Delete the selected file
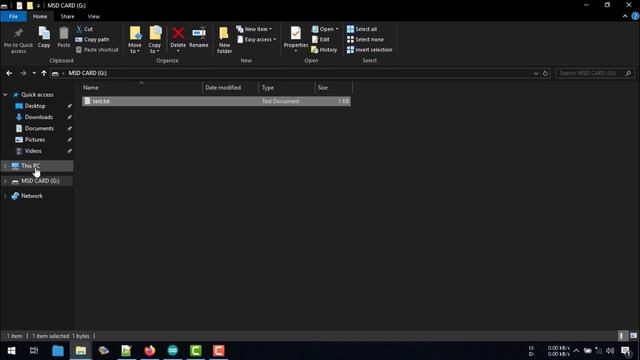 point(178,40)
